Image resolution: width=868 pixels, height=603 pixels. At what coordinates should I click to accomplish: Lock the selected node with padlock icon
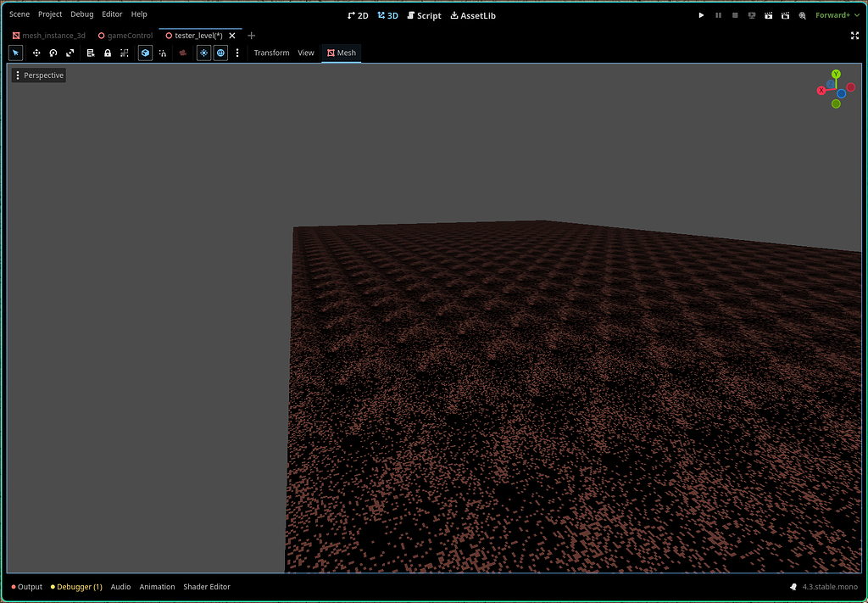tap(108, 53)
